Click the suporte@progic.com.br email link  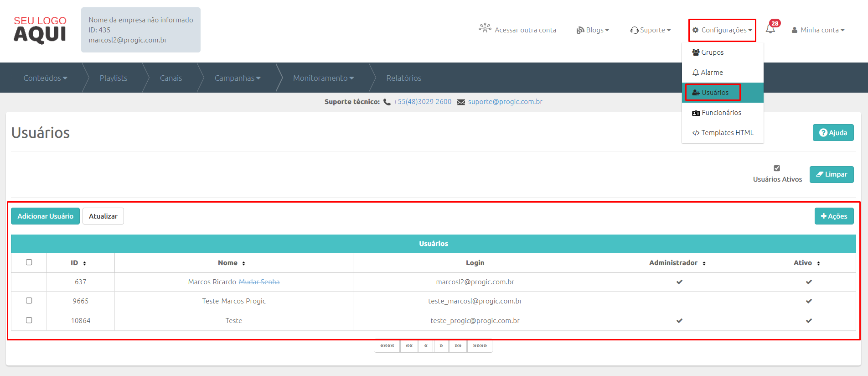coord(505,102)
